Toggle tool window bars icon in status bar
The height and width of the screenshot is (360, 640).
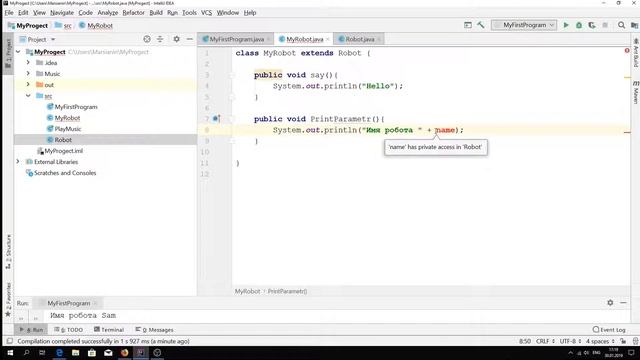pyautogui.click(x=10, y=341)
